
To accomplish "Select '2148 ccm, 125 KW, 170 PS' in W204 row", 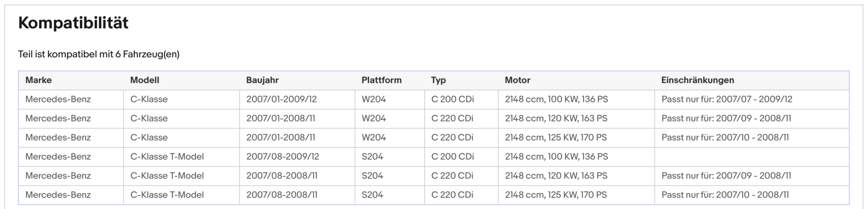I will [556, 138].
